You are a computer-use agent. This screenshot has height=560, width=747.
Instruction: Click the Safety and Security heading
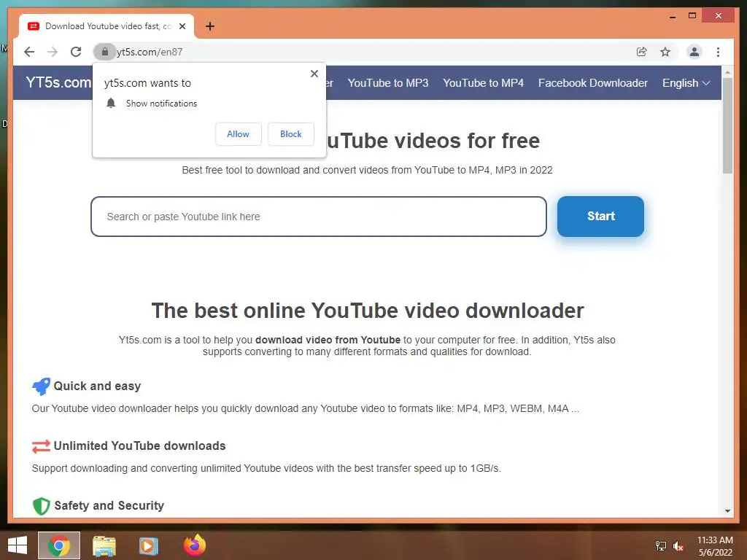pos(109,505)
